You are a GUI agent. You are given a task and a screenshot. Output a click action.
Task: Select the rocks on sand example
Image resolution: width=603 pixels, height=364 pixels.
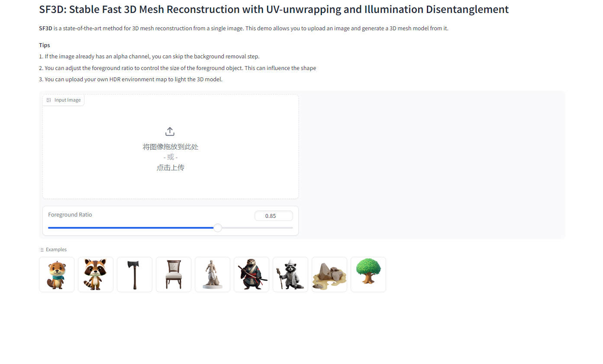[x=329, y=275]
